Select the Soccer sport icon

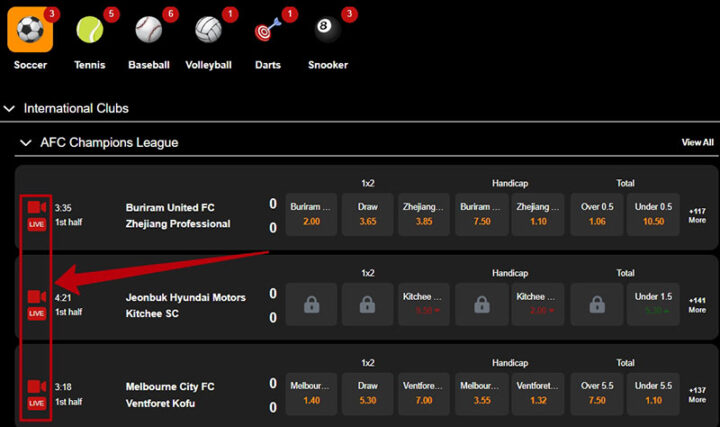click(30, 30)
